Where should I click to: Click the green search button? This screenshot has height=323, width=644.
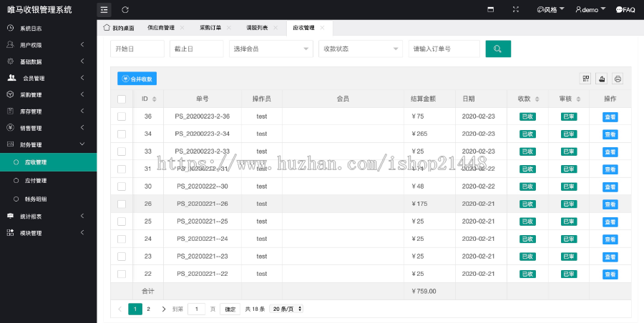pos(498,49)
